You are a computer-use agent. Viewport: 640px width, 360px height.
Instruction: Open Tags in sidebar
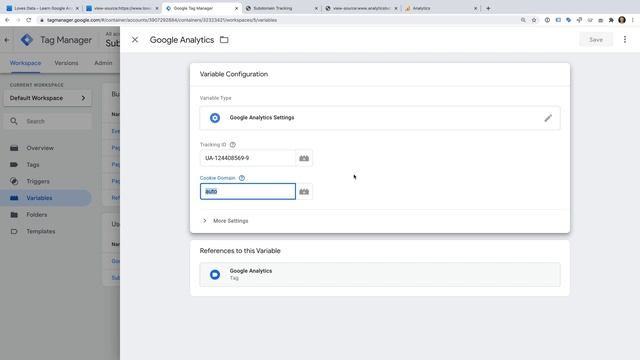[x=33, y=165]
